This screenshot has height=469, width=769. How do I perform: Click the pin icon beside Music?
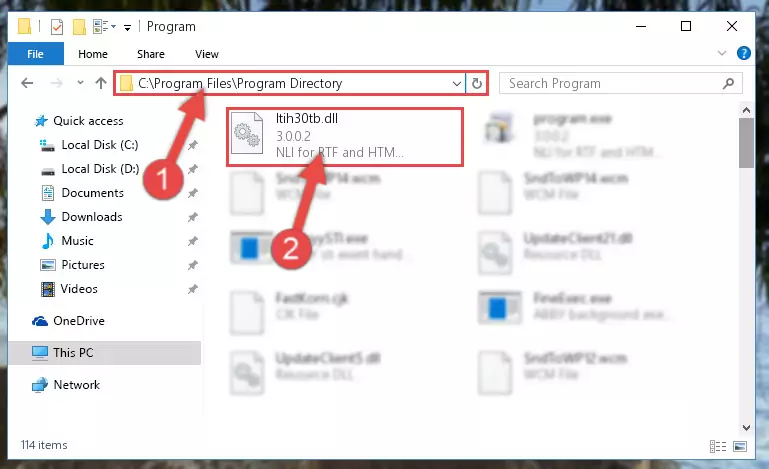click(x=192, y=241)
